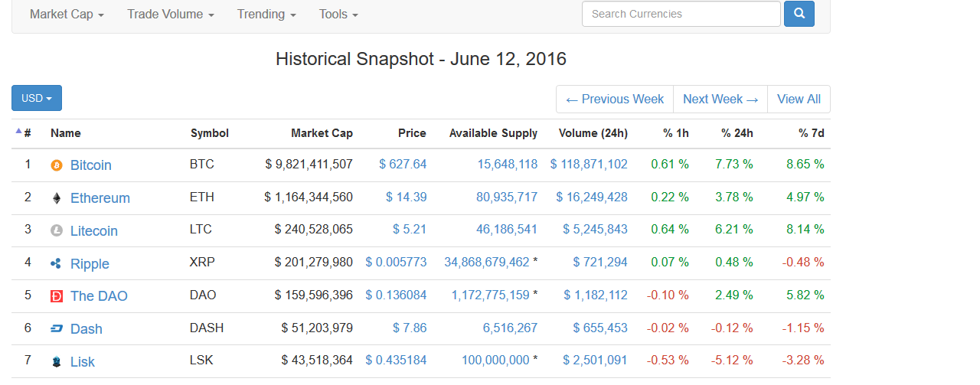This screenshot has height=385, width=980.
Task: Sort by Market Cap column header
Action: click(322, 133)
